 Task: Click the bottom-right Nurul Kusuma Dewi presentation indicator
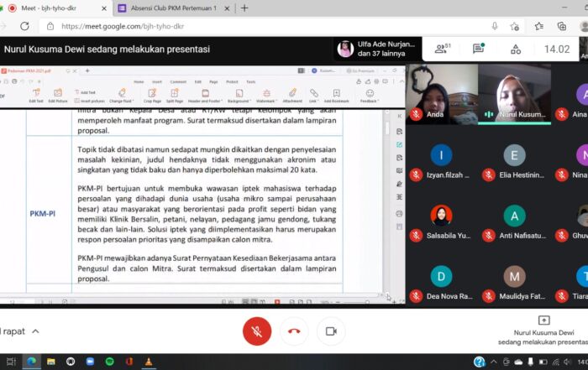(x=544, y=331)
